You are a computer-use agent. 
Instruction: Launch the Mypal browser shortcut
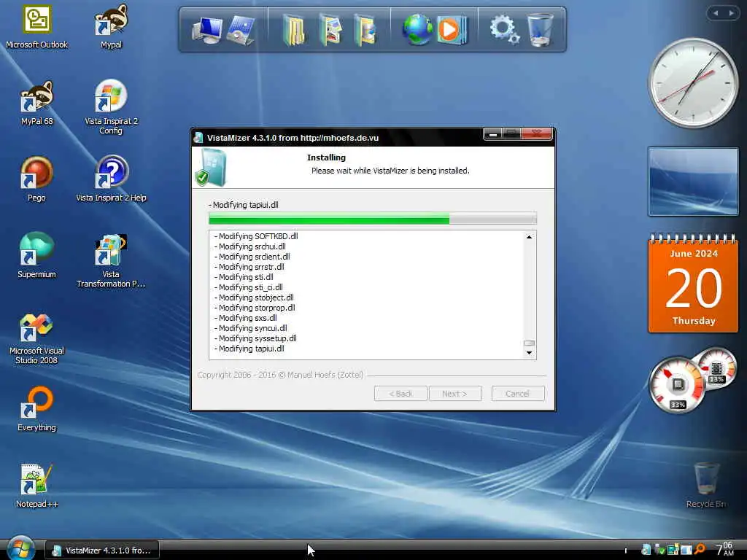click(111, 26)
